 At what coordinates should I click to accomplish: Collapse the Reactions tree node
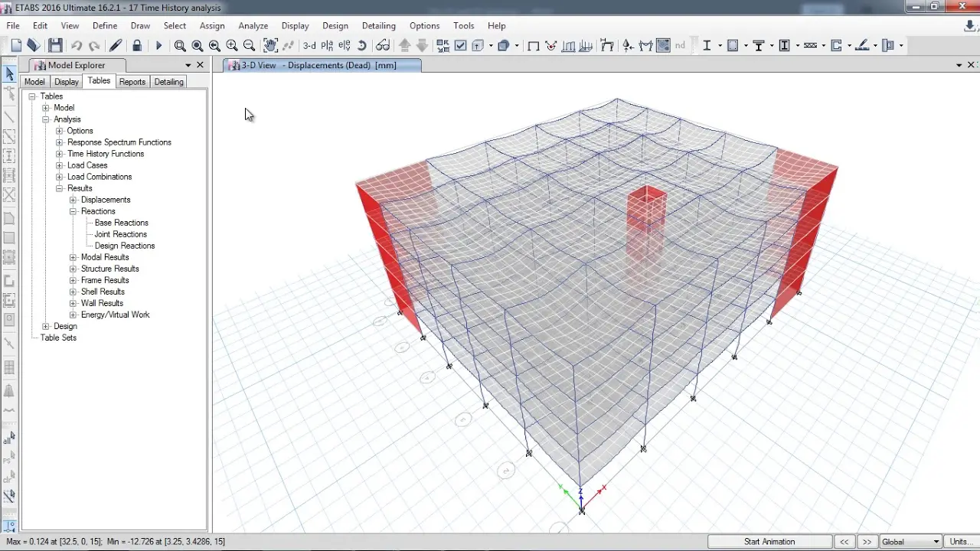(73, 211)
